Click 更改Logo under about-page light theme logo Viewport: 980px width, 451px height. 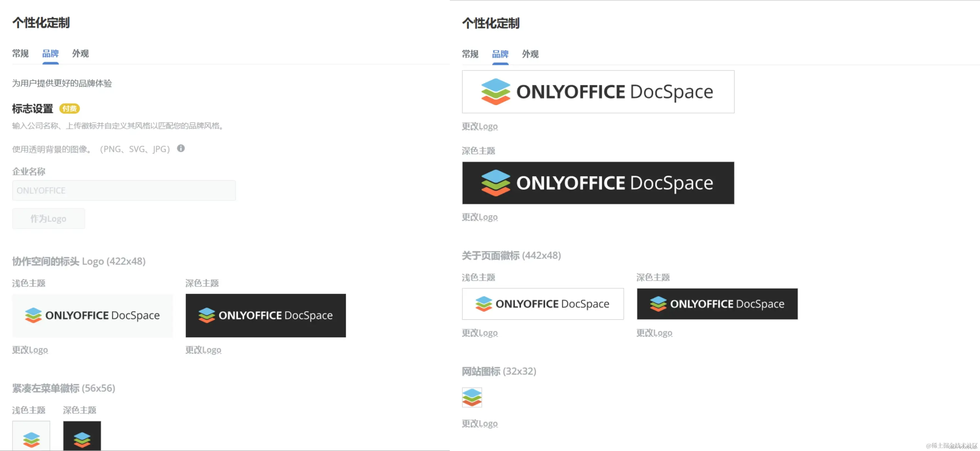[479, 333]
